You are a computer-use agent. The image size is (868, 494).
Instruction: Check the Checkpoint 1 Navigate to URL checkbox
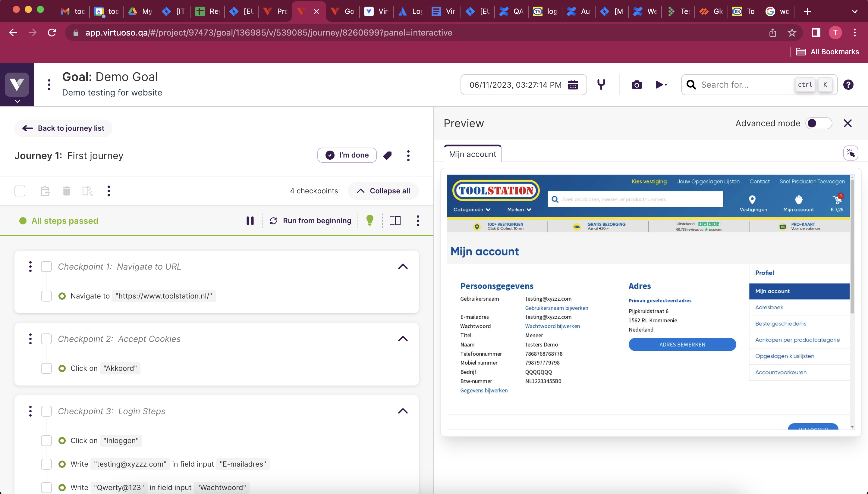[46, 267]
